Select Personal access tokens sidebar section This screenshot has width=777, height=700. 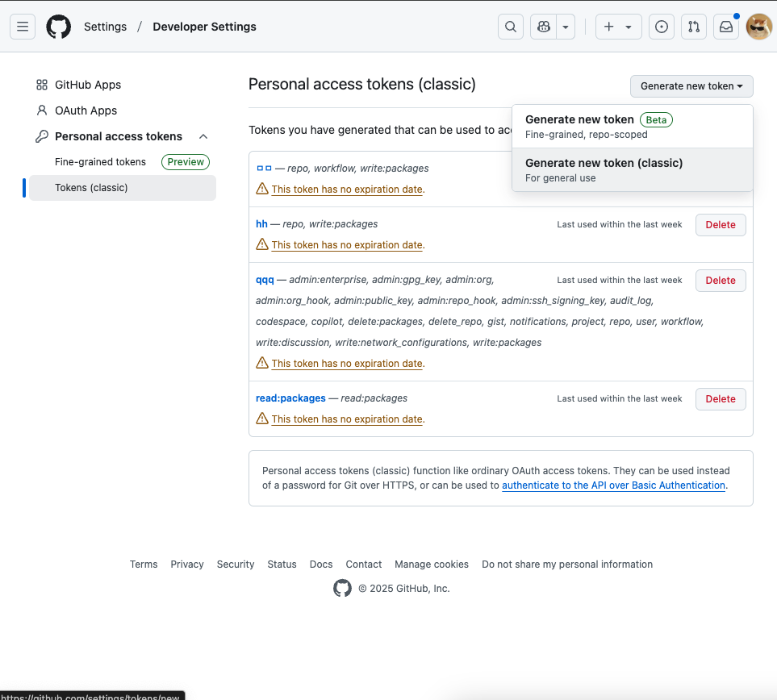pos(119,136)
